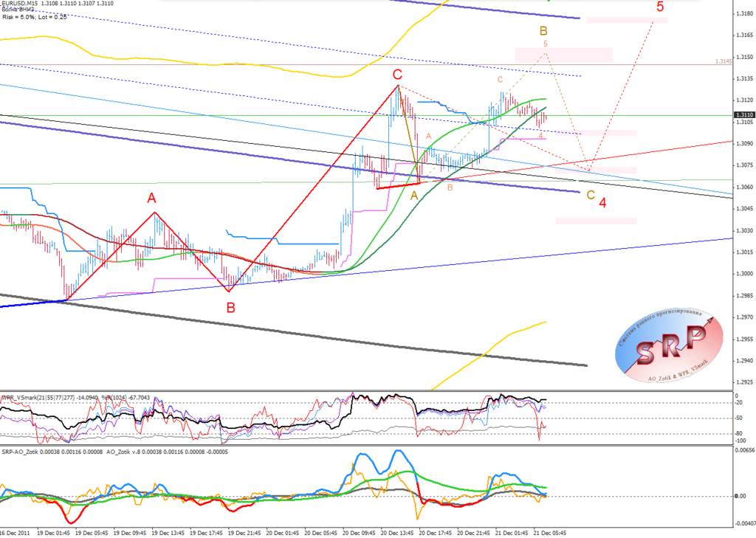Select the large red C at the peak
756x538 pixels.
[396, 75]
